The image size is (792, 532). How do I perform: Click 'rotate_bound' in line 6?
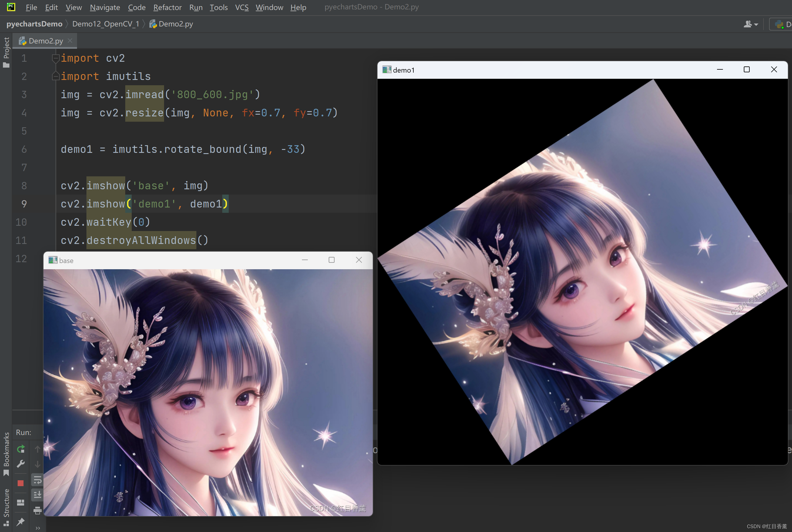click(203, 149)
